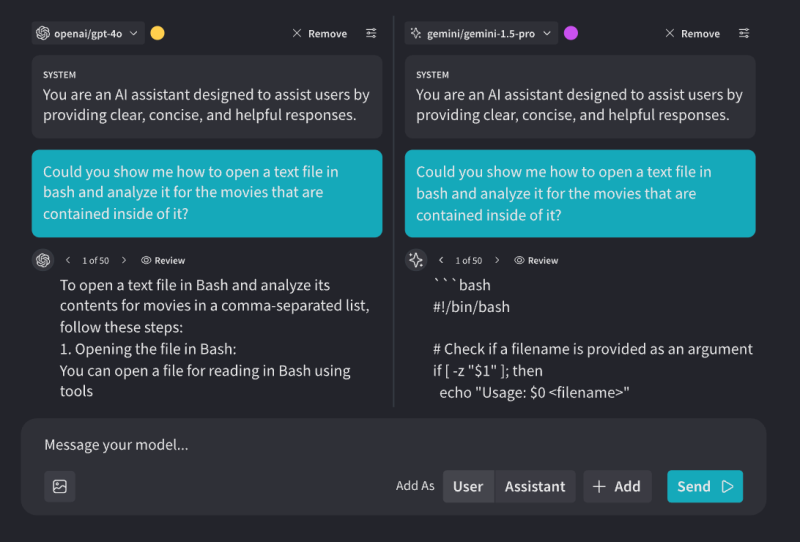
Task: Click the OpenAI logo beside openai/gpt-4o
Action: point(43,33)
